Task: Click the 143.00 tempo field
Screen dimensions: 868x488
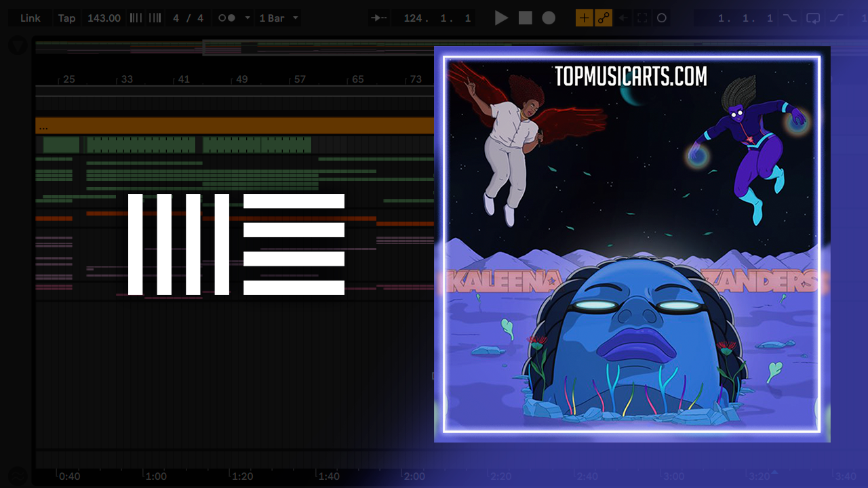Action: [104, 18]
